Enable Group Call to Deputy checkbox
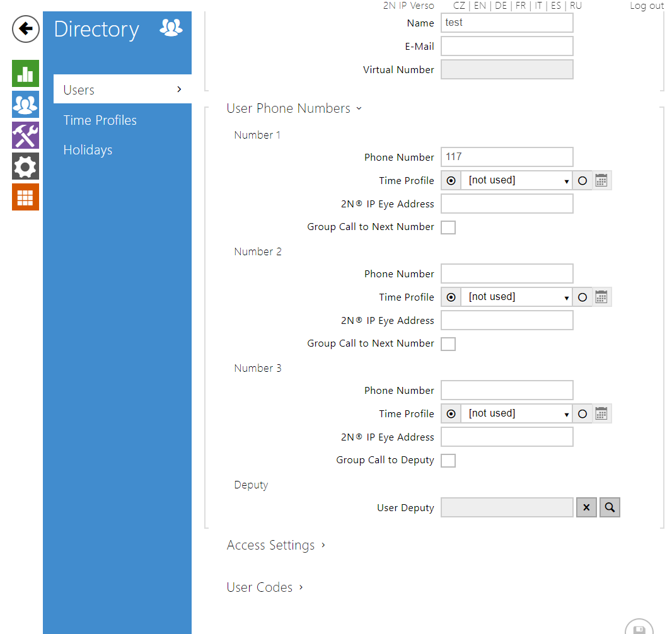Viewport: 672px width, 634px height. coord(448,461)
